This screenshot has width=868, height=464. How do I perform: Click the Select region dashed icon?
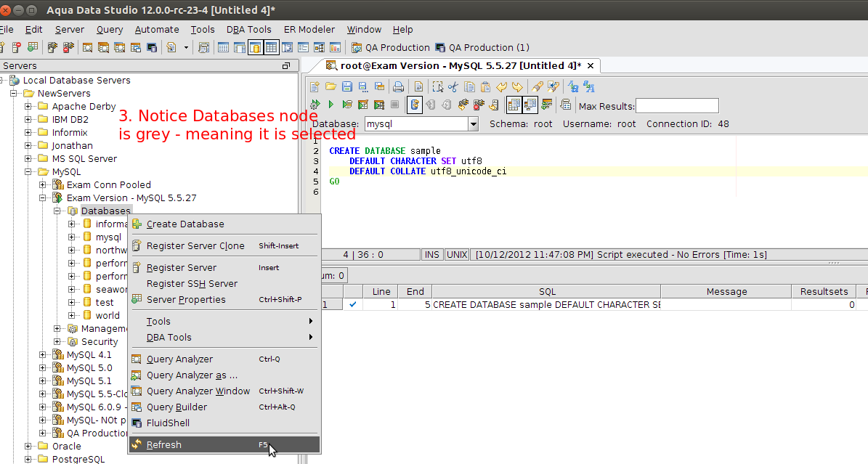pyautogui.click(x=437, y=87)
